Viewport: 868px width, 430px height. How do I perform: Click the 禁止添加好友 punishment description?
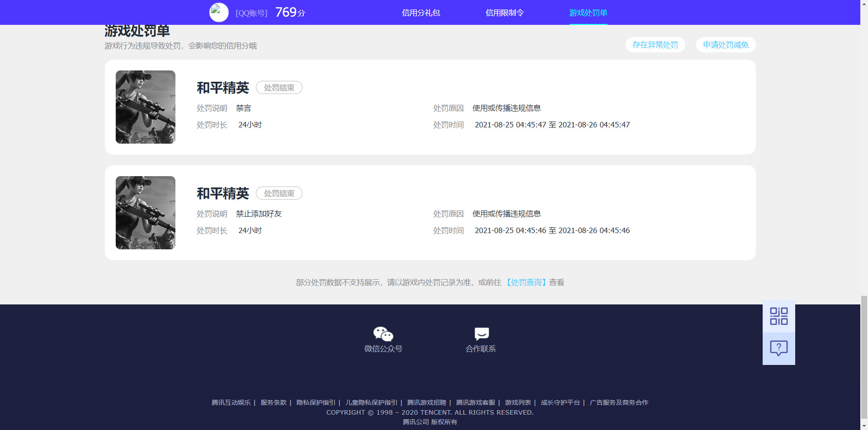click(x=259, y=214)
